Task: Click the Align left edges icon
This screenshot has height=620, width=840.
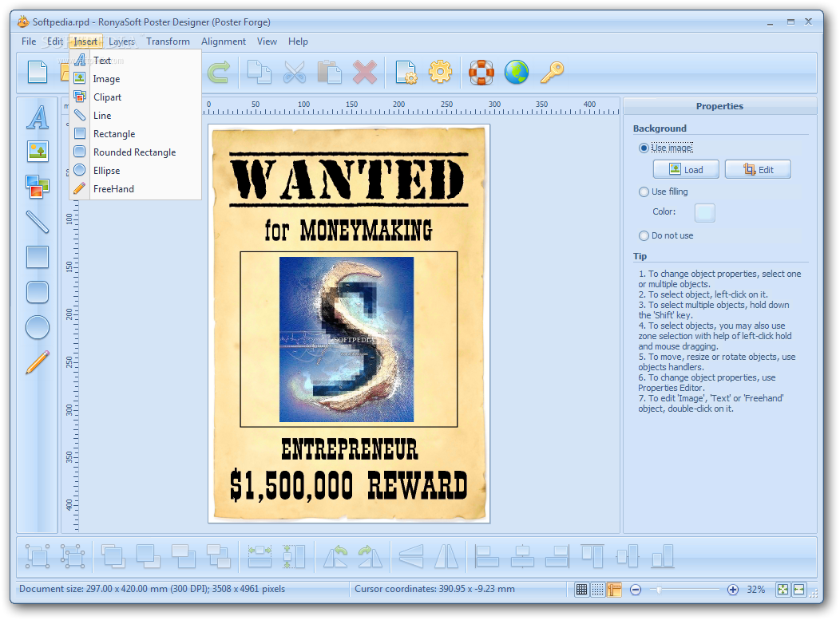Action: click(x=487, y=556)
